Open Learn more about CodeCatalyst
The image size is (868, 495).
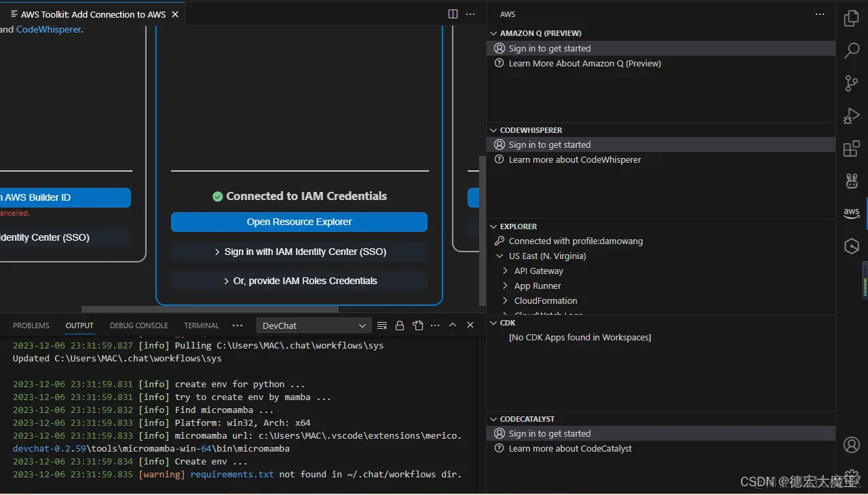570,449
